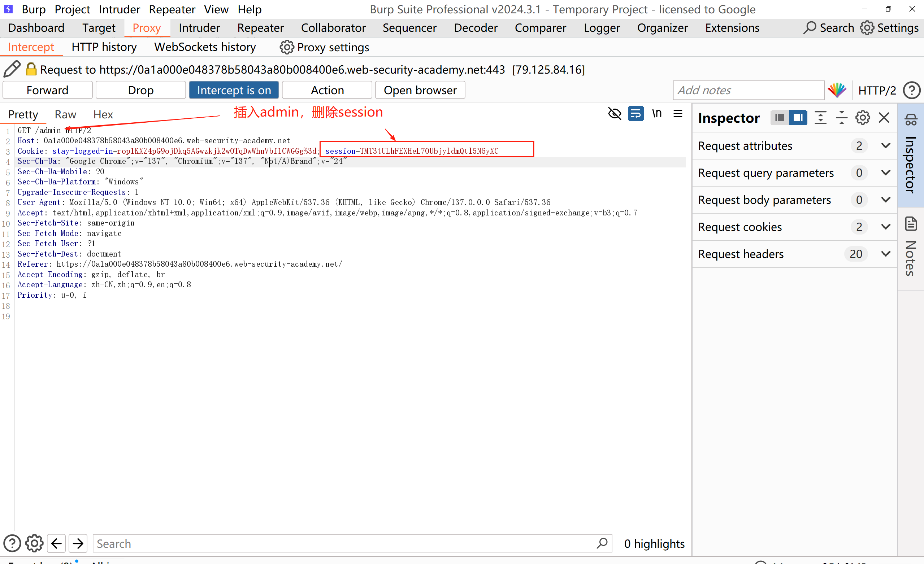Open Inspector settings gear icon
The height and width of the screenshot is (564, 924).
(863, 118)
